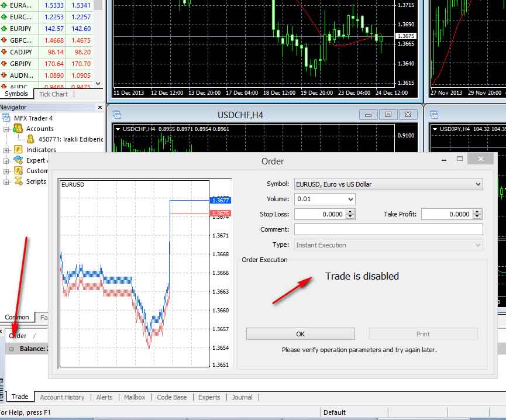Click the Order column header in Terminal
Screen dimensions: 506x420
[x=18, y=336]
